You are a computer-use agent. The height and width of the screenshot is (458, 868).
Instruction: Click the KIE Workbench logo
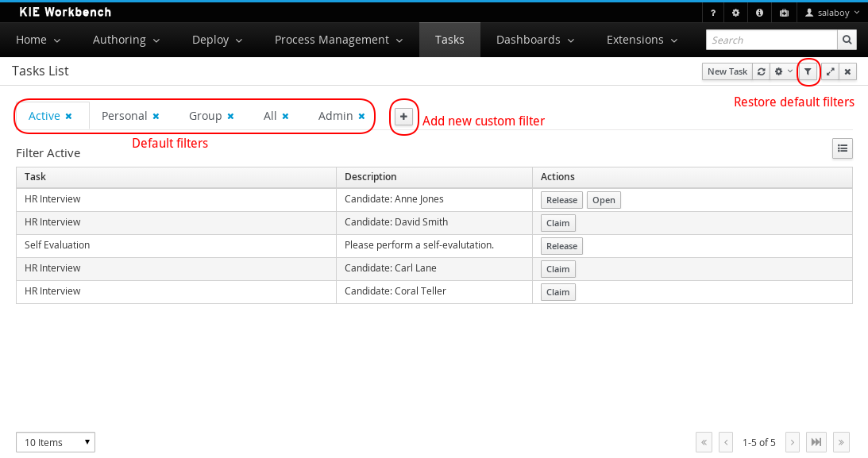pos(65,12)
